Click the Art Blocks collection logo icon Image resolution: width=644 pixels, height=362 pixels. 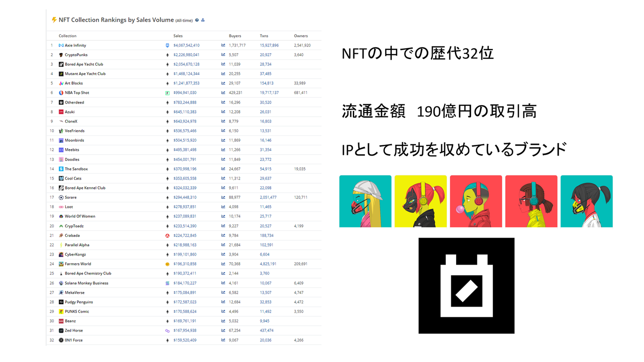tap(61, 83)
